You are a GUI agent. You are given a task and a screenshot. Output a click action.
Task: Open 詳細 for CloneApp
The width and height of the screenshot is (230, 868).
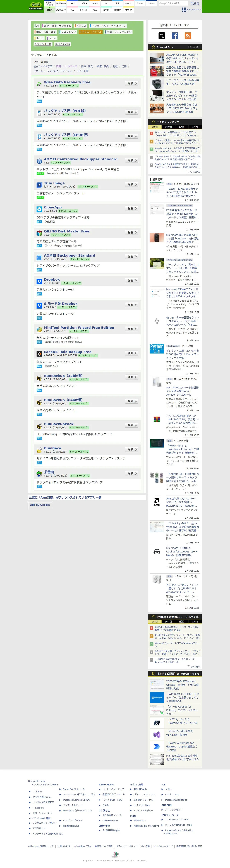[x=131, y=209]
